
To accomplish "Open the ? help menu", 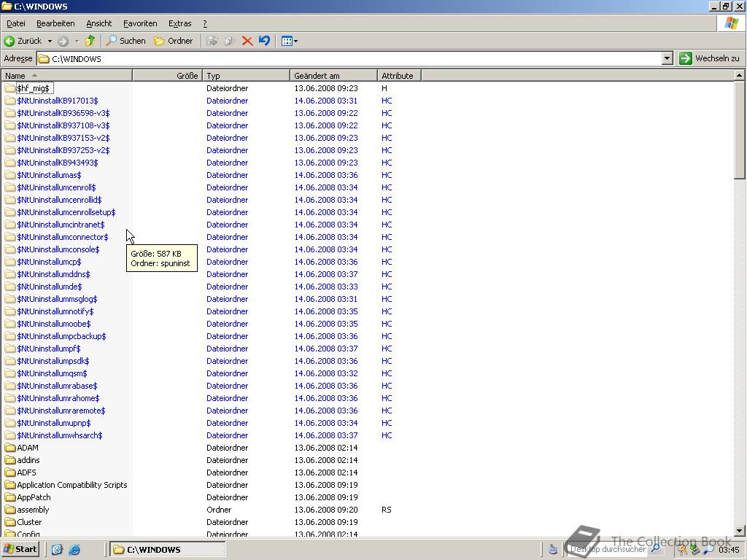I will coord(205,23).
